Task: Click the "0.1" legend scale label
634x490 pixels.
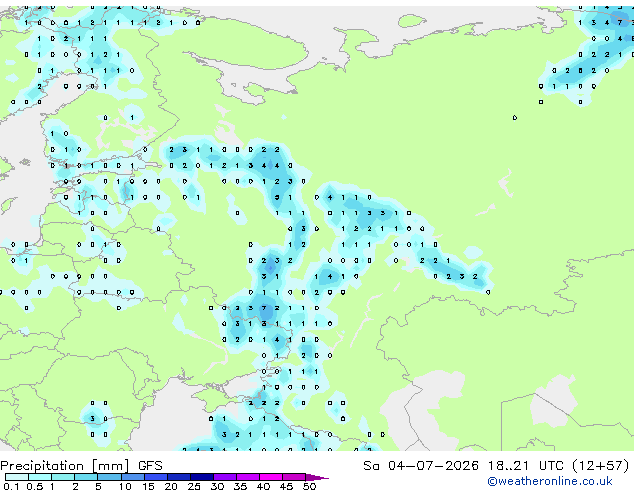Action: (x=12, y=486)
